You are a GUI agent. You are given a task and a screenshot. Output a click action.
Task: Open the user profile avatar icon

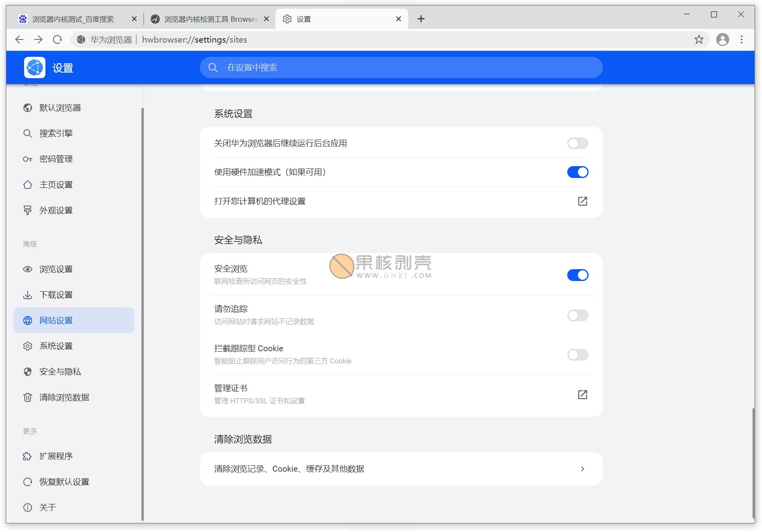tap(722, 39)
